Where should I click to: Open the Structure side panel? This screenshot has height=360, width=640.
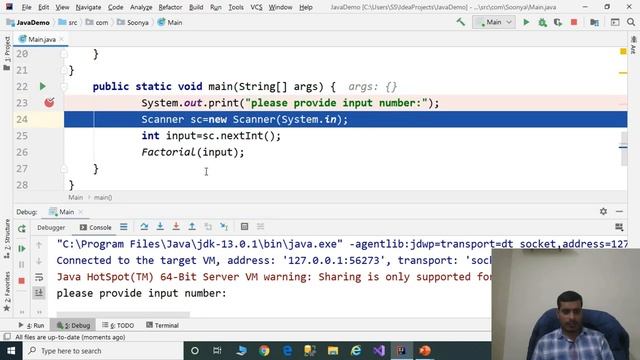(7, 239)
